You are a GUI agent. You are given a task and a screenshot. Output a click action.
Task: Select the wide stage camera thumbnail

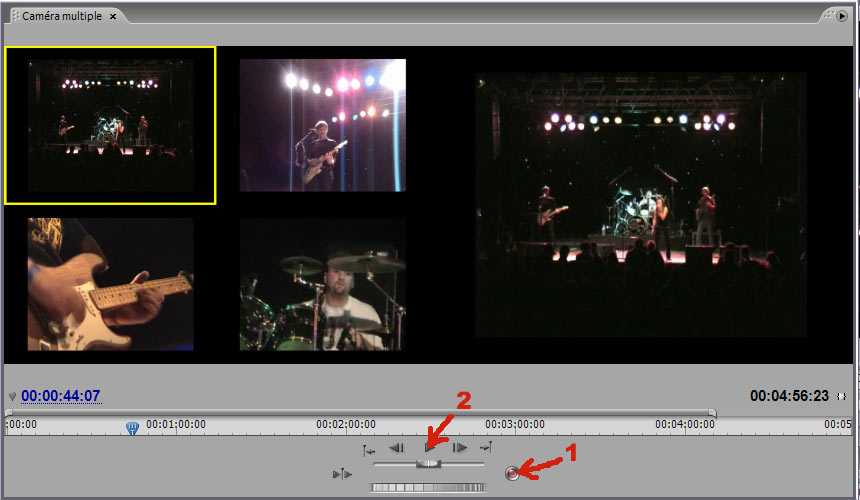(x=110, y=126)
